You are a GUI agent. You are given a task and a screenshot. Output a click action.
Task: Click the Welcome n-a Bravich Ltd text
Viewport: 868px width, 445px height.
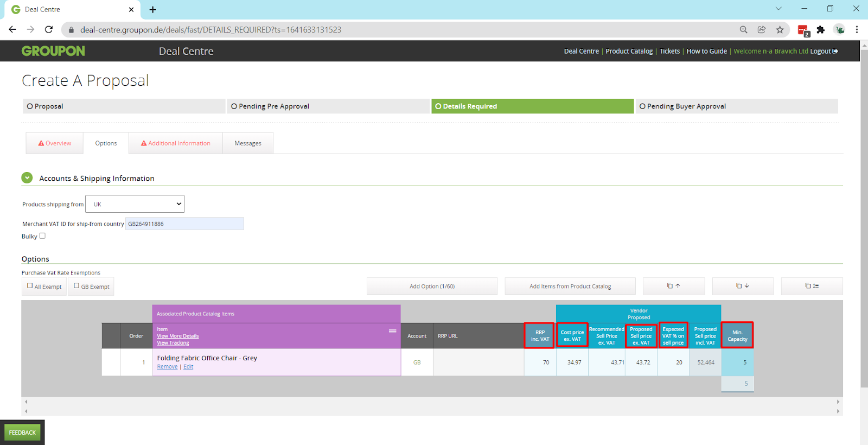click(x=771, y=52)
